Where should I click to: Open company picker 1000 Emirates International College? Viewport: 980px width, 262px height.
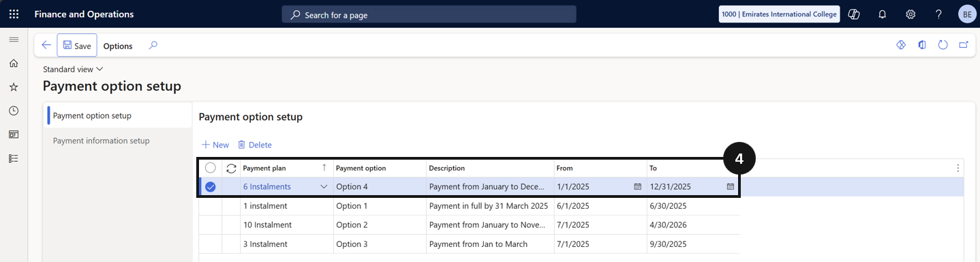779,14
